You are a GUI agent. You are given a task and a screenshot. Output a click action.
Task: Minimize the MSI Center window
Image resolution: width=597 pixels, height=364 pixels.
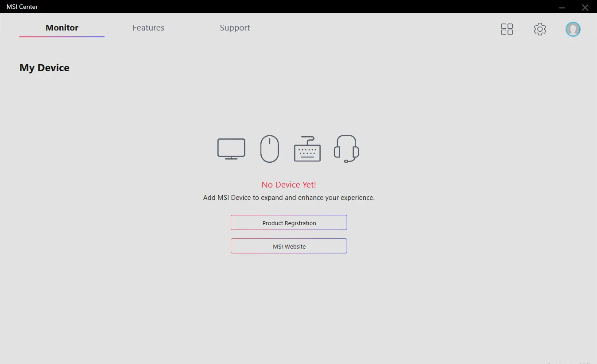562,7
